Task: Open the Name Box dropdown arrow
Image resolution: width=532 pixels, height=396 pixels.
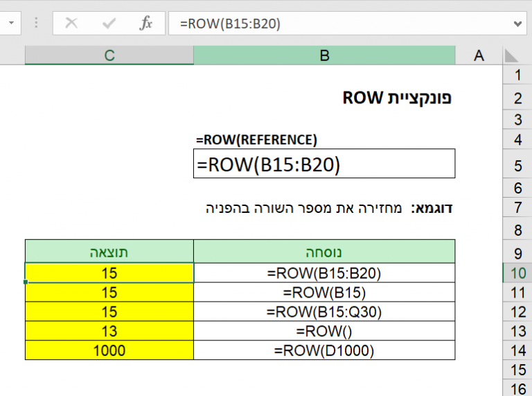Action: click(12, 23)
